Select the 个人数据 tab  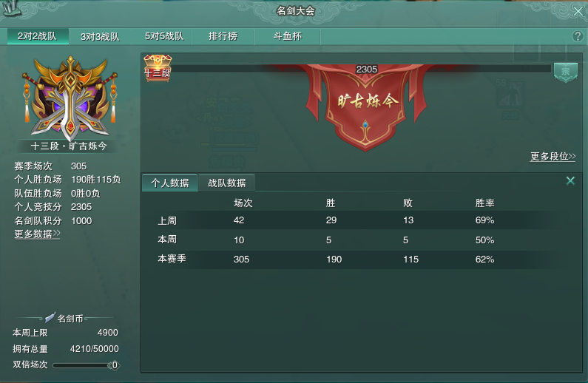170,183
